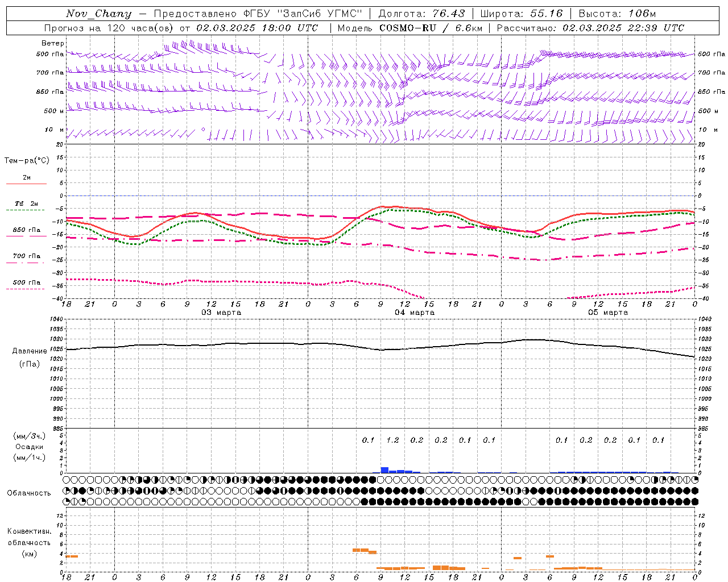The width and height of the screenshot is (728, 582).
Task: Click the 03 марта date label
Action: (222, 313)
